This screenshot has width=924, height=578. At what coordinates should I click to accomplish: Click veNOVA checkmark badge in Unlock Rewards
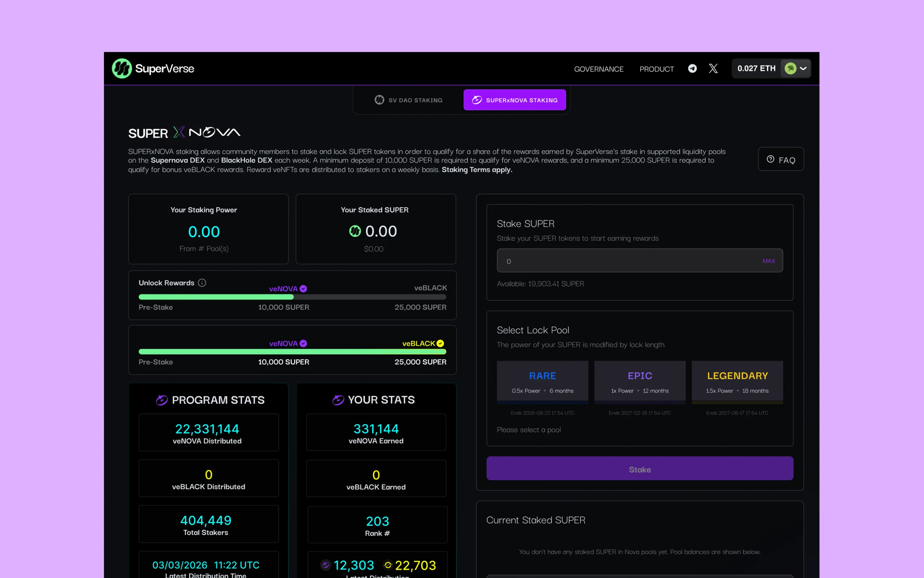(x=303, y=289)
